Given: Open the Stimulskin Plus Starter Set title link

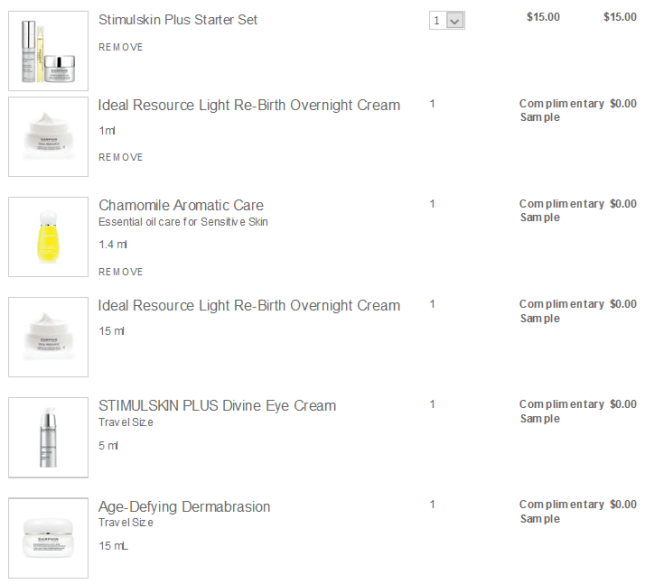Looking at the screenshot, I should coord(178,19).
